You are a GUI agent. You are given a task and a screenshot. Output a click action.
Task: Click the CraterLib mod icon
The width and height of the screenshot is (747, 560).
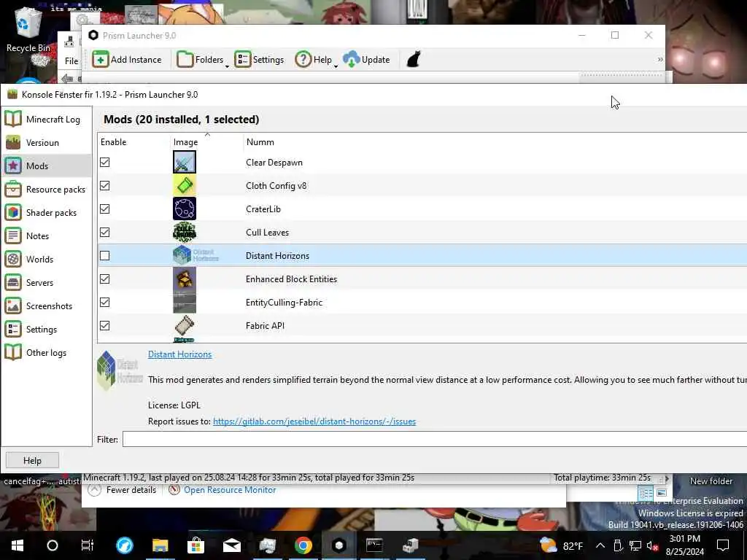[x=185, y=209]
